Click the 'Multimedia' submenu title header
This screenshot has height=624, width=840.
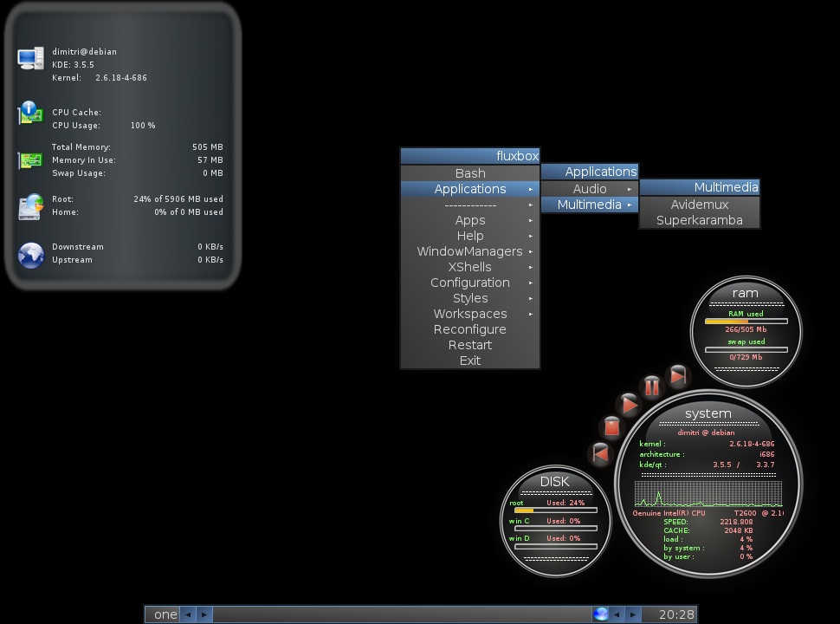coord(699,187)
